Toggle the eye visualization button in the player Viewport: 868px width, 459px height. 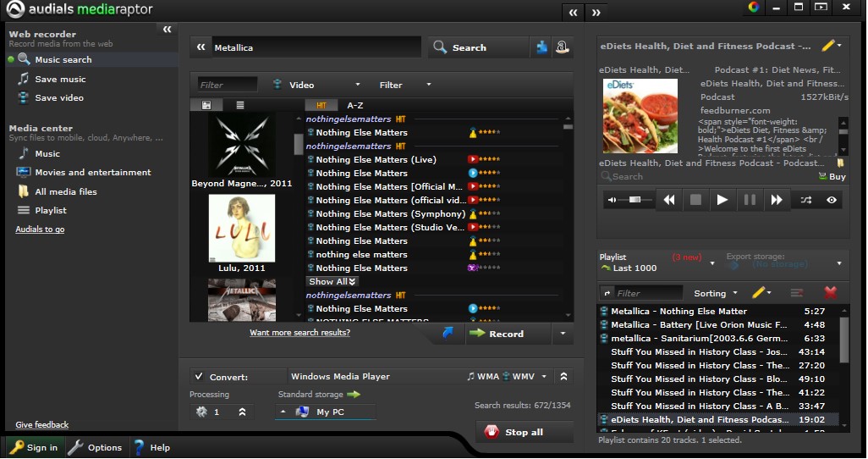pos(832,201)
